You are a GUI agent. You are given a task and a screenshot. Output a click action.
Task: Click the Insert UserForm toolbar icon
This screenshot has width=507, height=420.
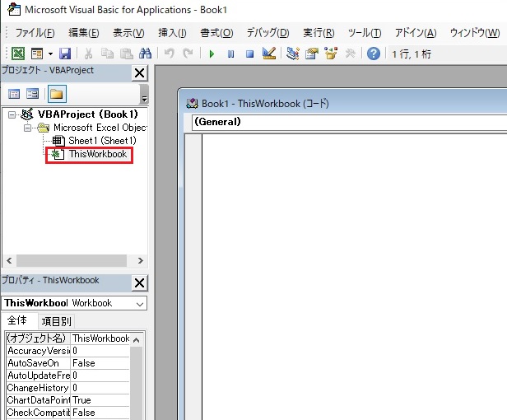point(37,54)
